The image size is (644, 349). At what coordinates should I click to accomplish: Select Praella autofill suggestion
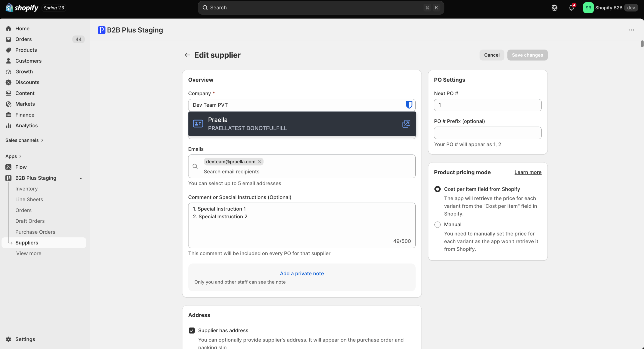click(x=302, y=124)
